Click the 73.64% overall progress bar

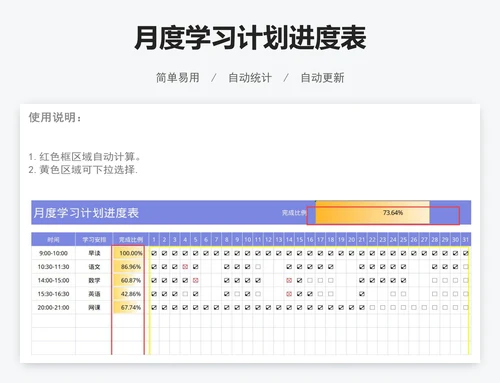pos(373,213)
